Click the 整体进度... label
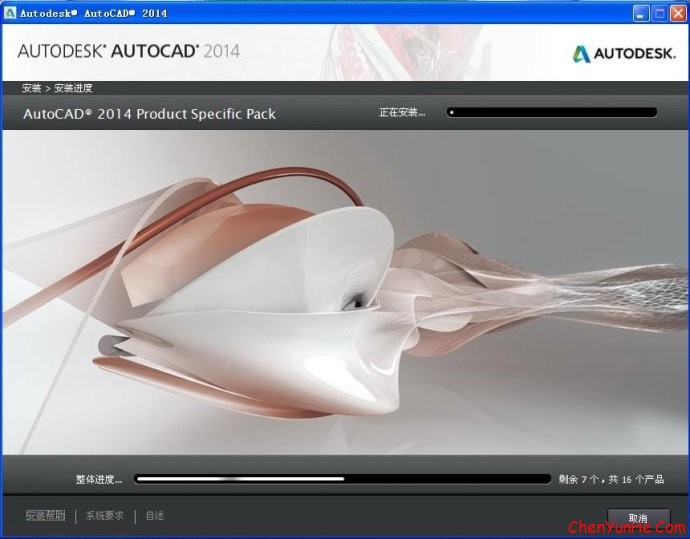690x539 pixels. [99, 479]
